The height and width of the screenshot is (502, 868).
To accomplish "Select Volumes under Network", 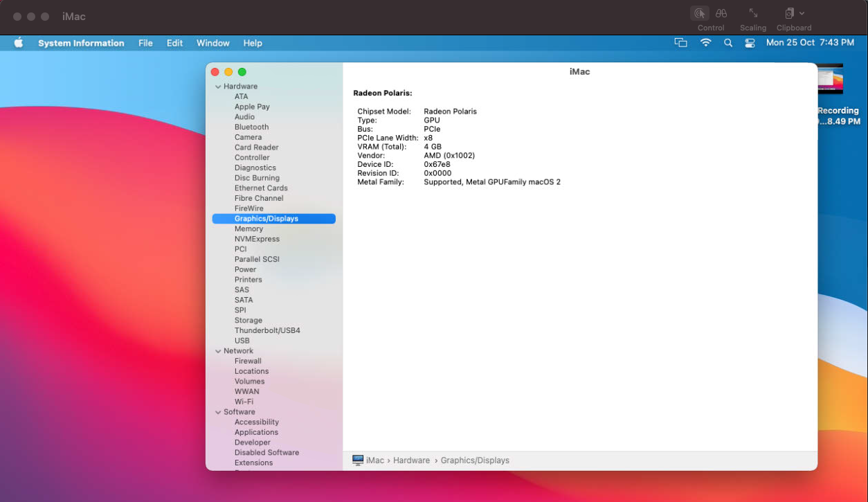I will (x=249, y=382).
